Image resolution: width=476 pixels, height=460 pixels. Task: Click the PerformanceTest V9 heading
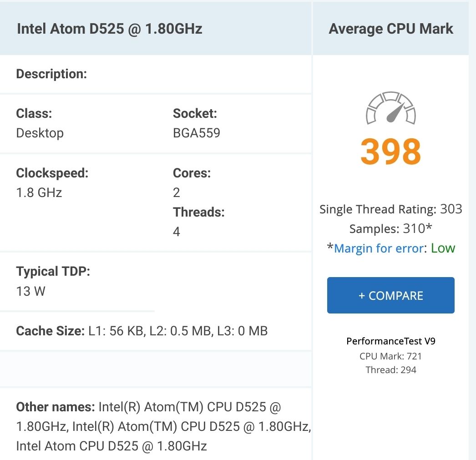pos(391,341)
